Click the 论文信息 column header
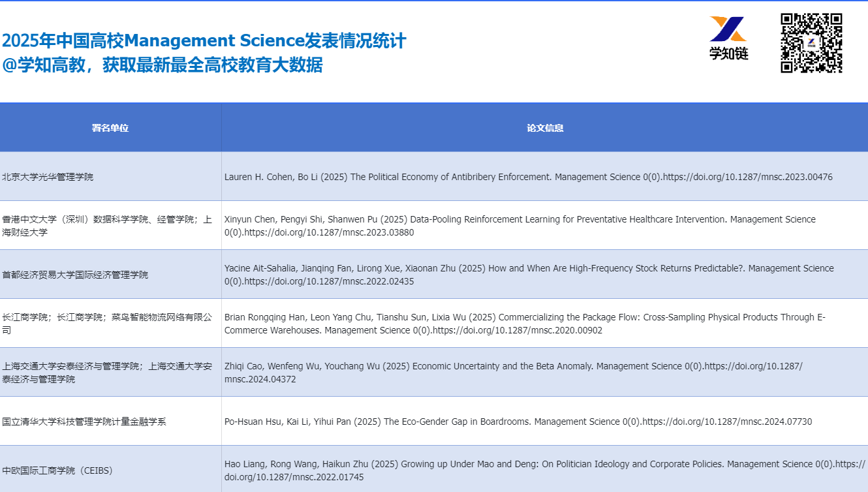The image size is (868, 492). click(x=545, y=128)
